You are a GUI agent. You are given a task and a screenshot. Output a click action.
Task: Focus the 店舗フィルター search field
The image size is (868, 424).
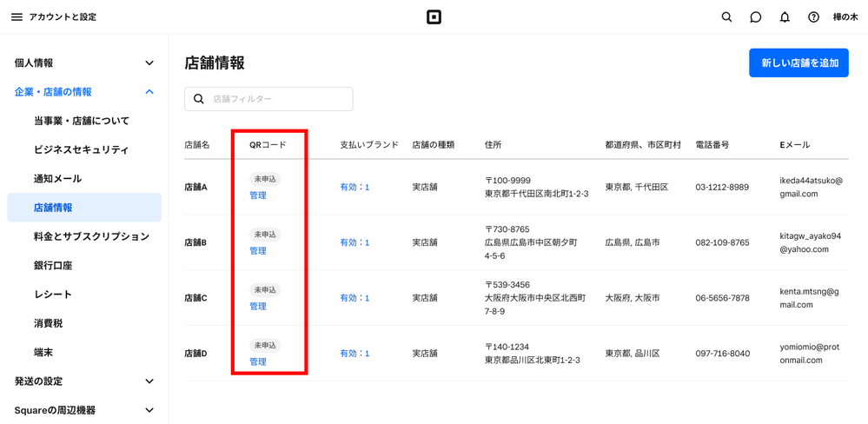tap(268, 99)
